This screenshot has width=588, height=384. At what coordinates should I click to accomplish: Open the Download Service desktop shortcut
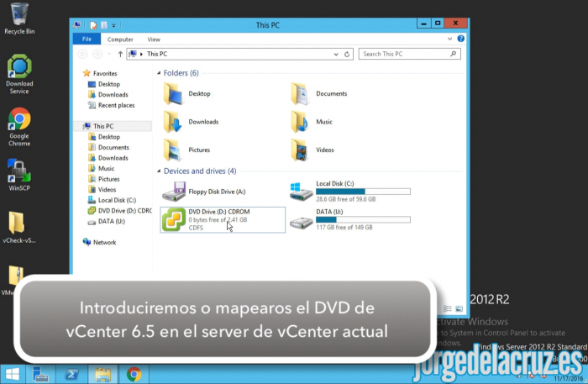(19, 74)
